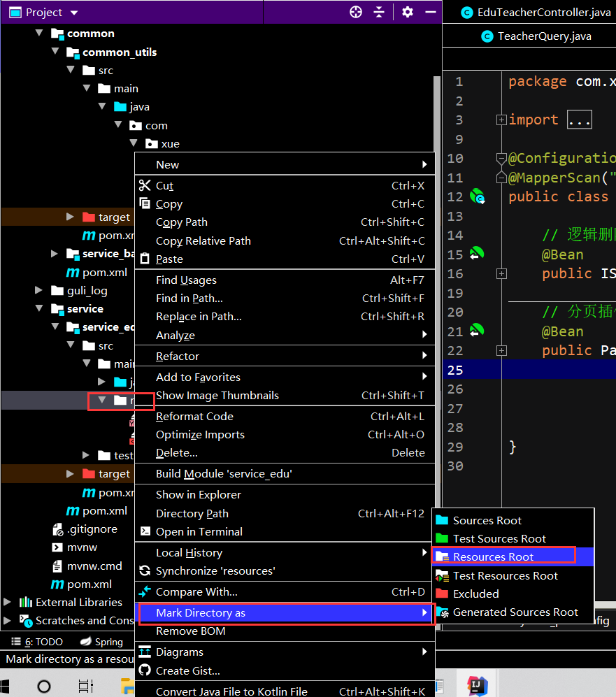This screenshot has width=616, height=697.
Task: Choose Paste from context menu
Action: coord(285,259)
